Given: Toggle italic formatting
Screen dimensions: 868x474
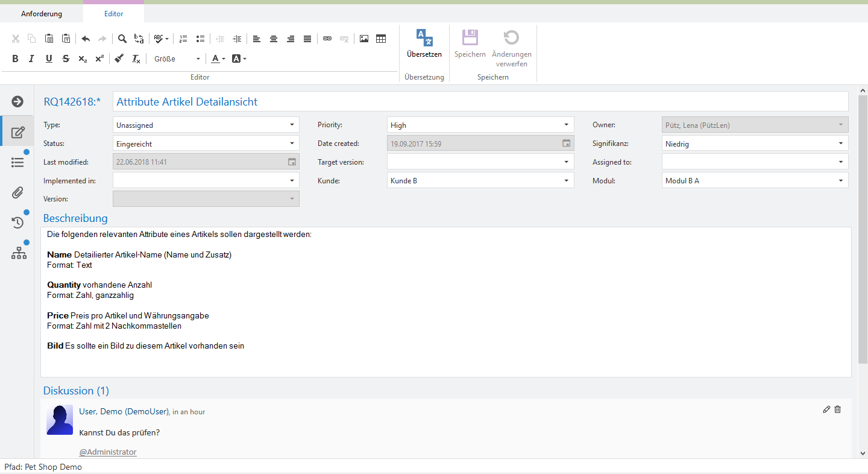Looking at the screenshot, I should pyautogui.click(x=32, y=58).
